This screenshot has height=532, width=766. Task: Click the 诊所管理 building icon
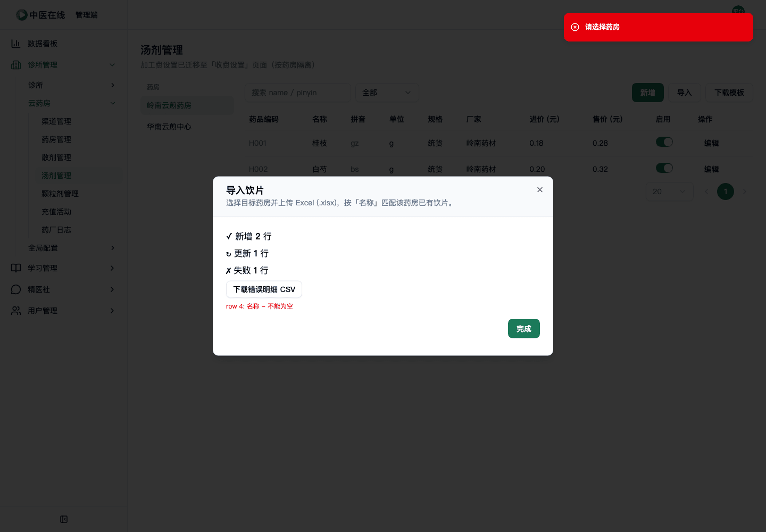click(x=16, y=65)
